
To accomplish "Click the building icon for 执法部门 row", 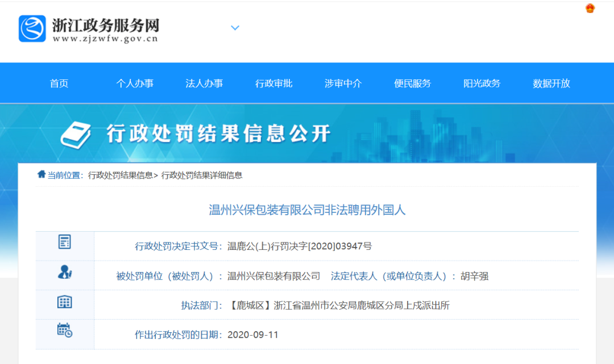I will (x=65, y=302).
